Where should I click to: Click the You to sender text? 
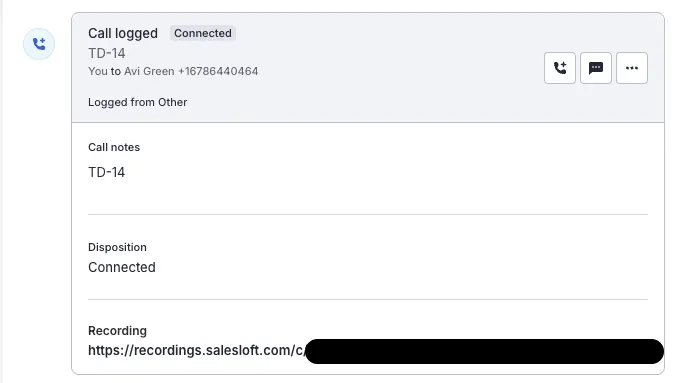[x=104, y=71]
